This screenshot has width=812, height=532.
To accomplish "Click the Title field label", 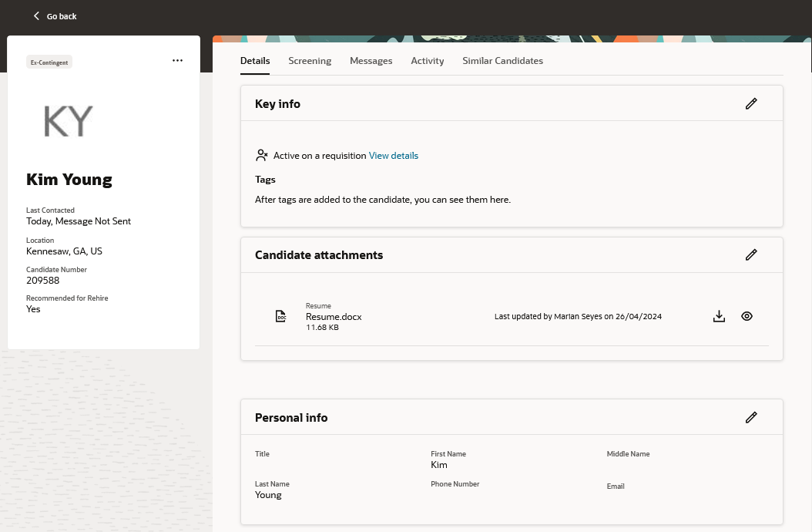I will pyautogui.click(x=262, y=453).
